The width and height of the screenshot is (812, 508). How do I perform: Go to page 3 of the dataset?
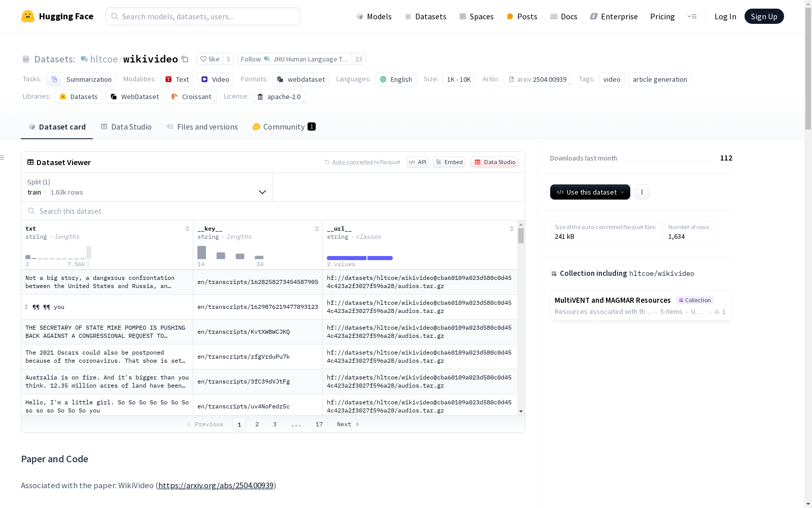[275, 424]
